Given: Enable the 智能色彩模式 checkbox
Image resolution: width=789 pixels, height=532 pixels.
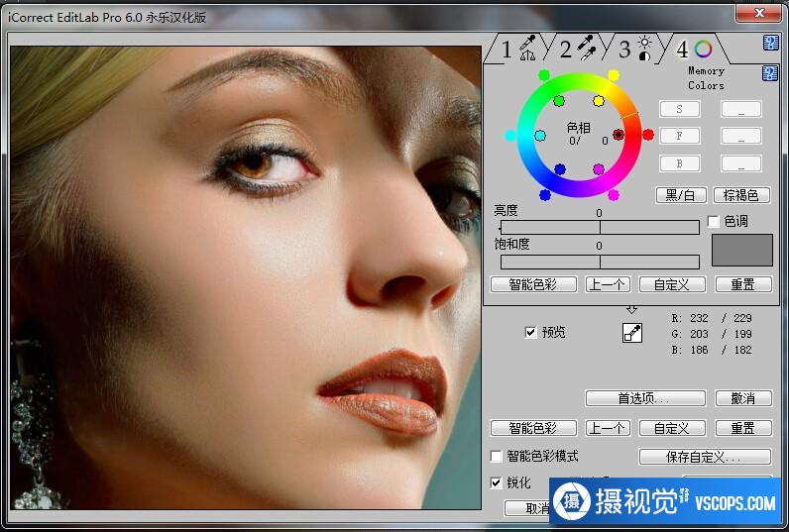Looking at the screenshot, I should click(497, 456).
